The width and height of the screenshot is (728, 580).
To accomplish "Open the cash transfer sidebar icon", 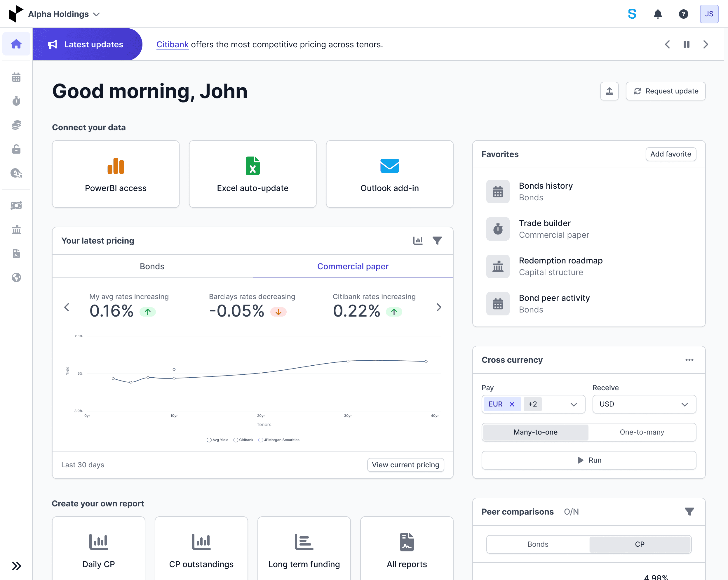I will pyautogui.click(x=16, y=205).
